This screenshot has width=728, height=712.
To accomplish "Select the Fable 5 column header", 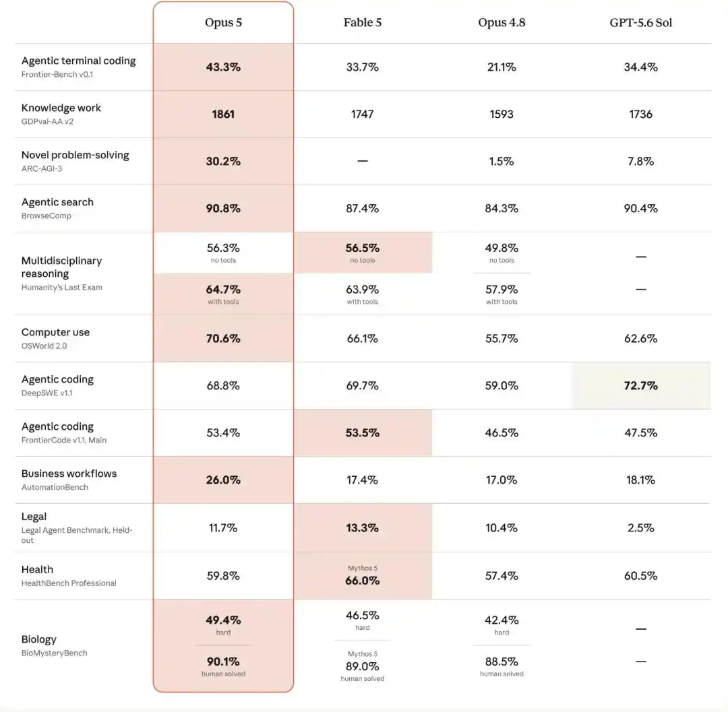I will [x=362, y=22].
